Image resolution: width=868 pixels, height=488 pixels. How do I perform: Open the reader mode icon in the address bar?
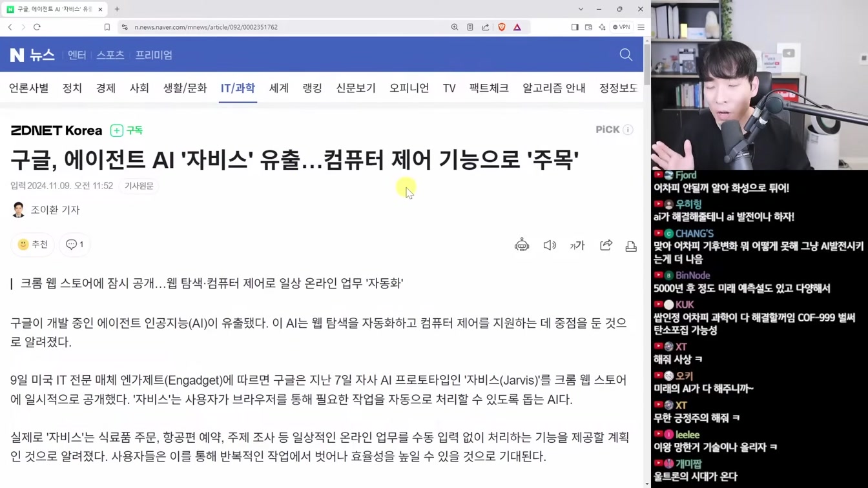point(470,27)
